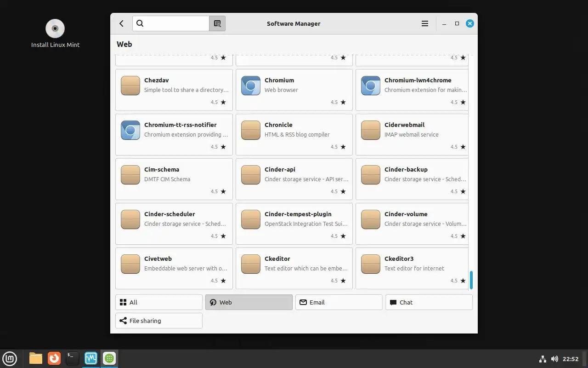Go back with the back arrow
The image size is (588, 368).
(x=121, y=23)
